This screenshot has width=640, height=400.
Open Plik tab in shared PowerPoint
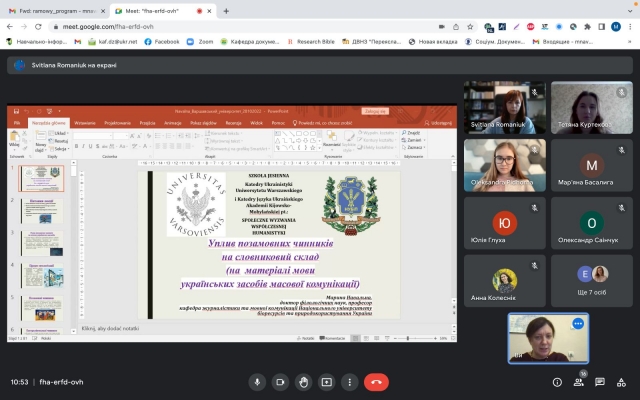coord(17,123)
